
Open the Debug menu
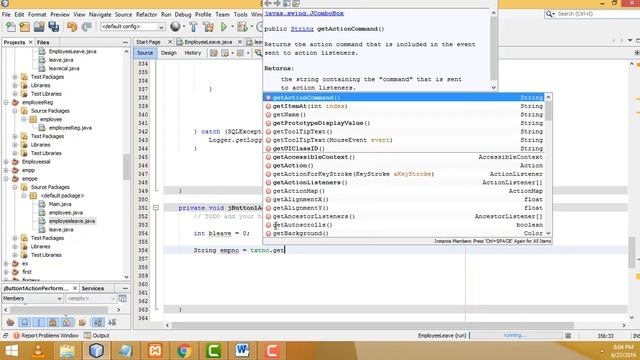click(183, 14)
